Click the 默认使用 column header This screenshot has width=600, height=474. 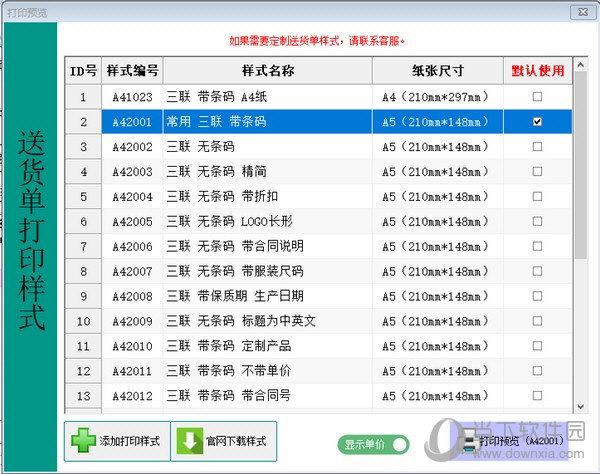[x=538, y=71]
